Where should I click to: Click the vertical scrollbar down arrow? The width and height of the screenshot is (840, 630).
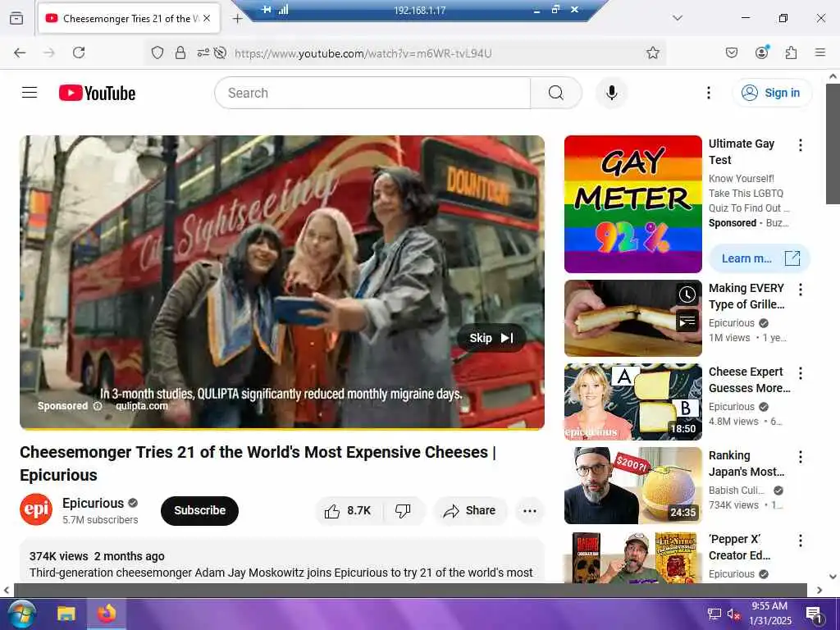[x=833, y=577]
